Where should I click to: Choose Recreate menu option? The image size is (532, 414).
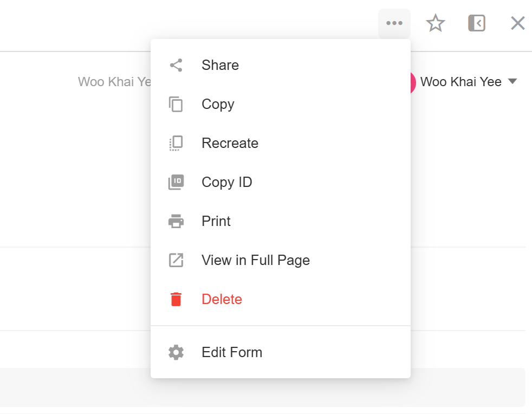point(230,144)
